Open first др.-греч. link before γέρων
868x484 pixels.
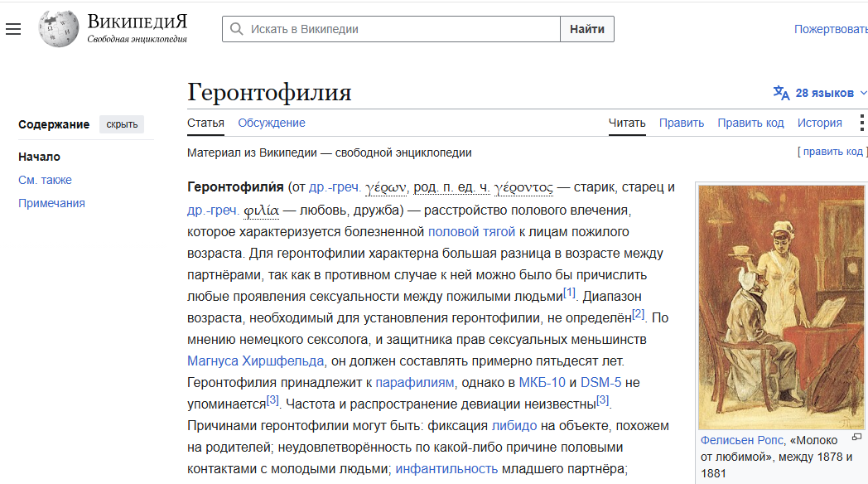(335, 187)
